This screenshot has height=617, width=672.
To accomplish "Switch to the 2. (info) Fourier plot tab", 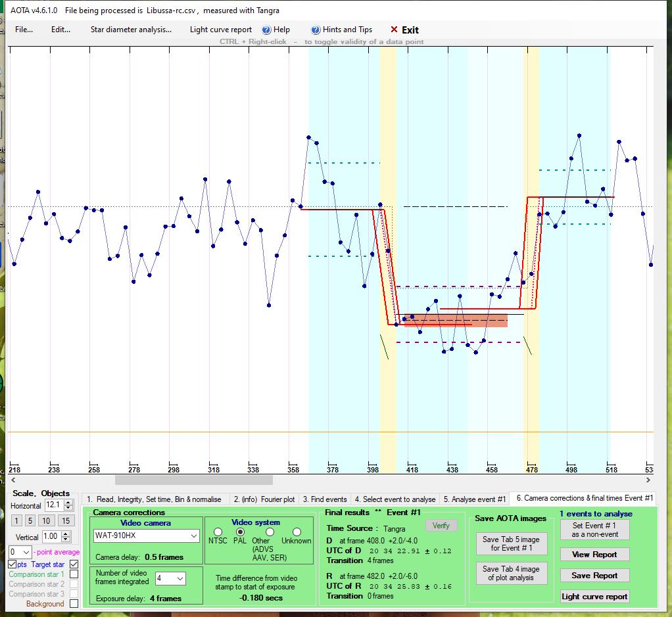I will coord(264,499).
